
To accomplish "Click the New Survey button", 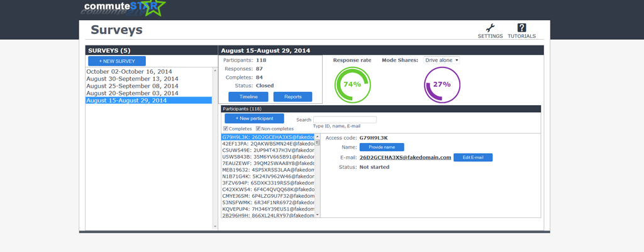I will coord(117,61).
